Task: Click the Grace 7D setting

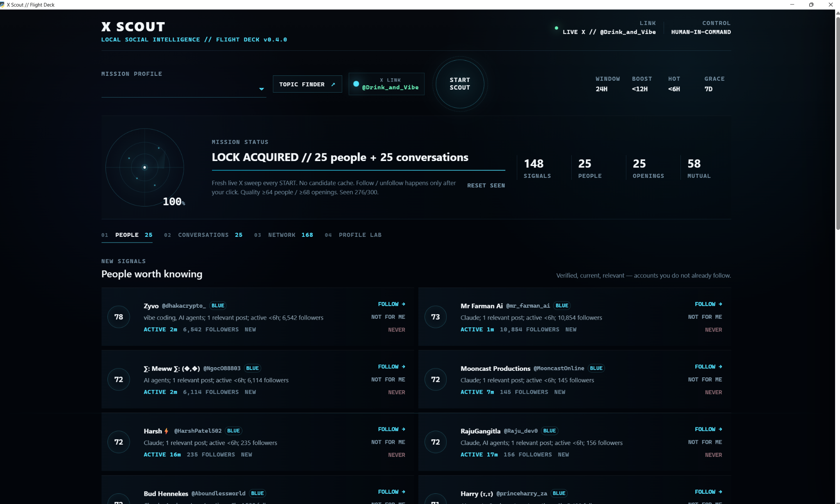Action: [714, 84]
